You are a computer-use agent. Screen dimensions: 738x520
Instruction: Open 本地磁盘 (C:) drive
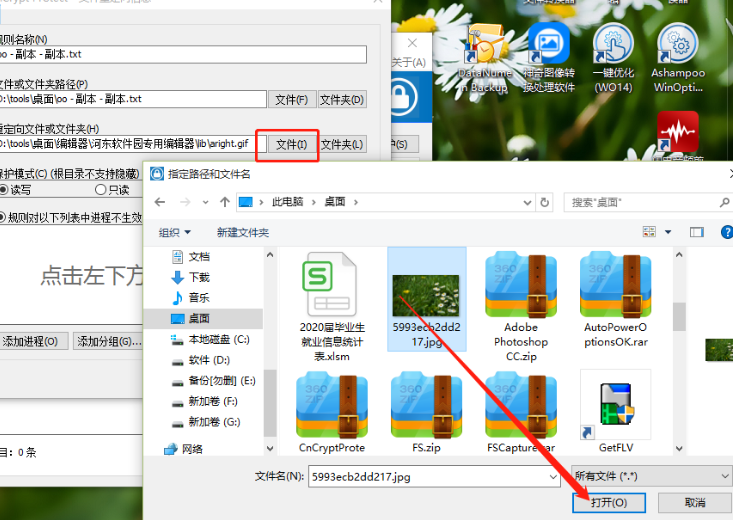pos(210,339)
